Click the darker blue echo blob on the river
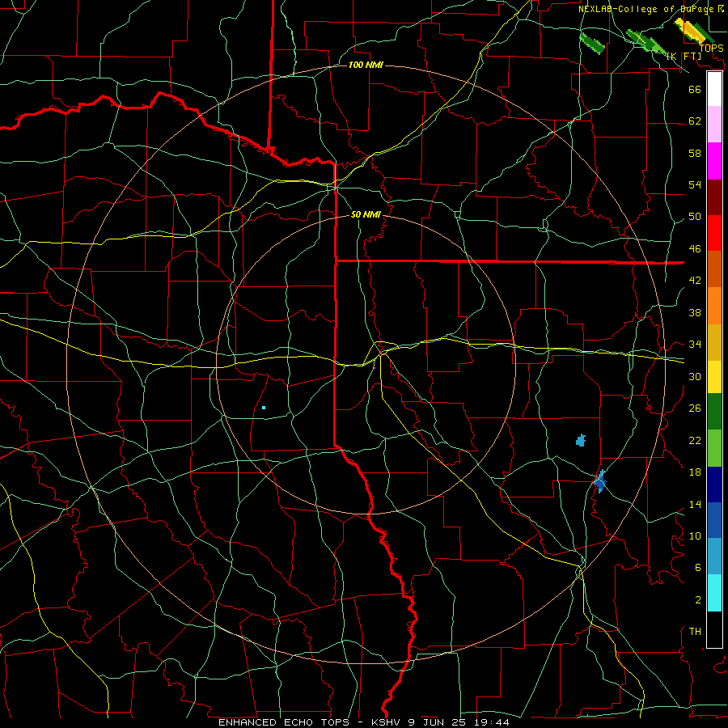This screenshot has width=728, height=728. click(600, 482)
